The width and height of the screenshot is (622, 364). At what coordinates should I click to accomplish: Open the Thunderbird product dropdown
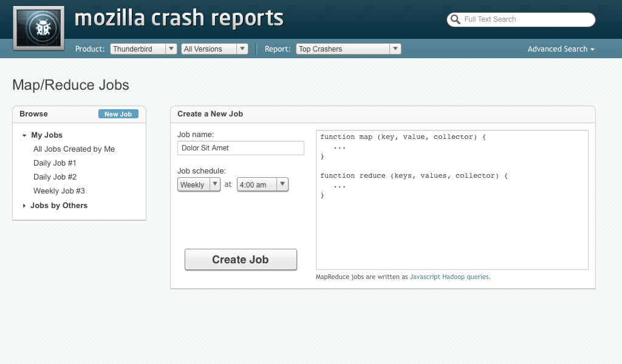pos(143,49)
